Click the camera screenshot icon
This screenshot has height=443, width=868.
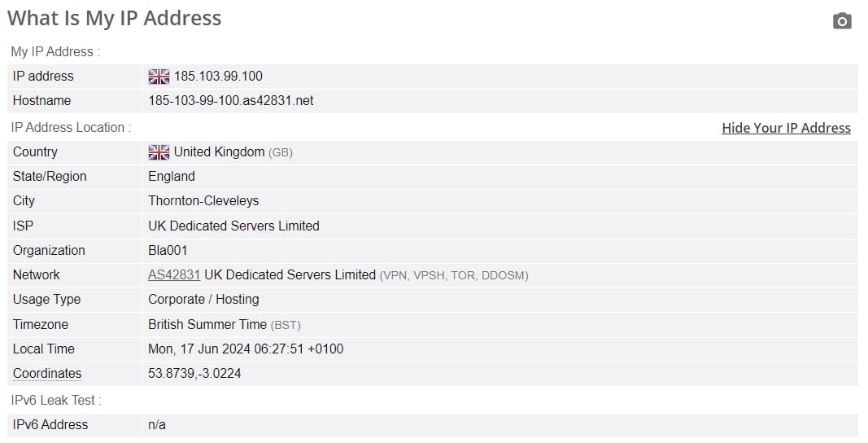pyautogui.click(x=842, y=21)
